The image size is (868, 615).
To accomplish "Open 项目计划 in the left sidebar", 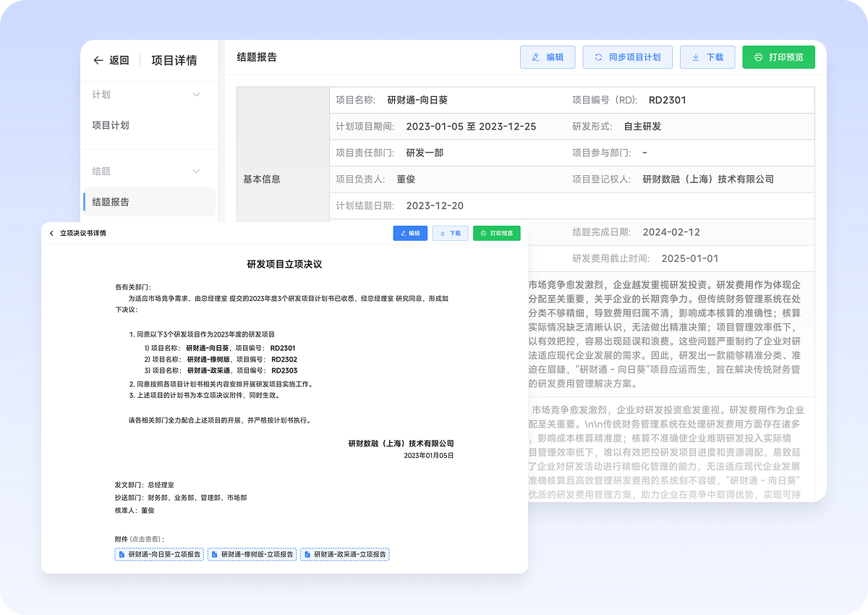I will click(111, 125).
